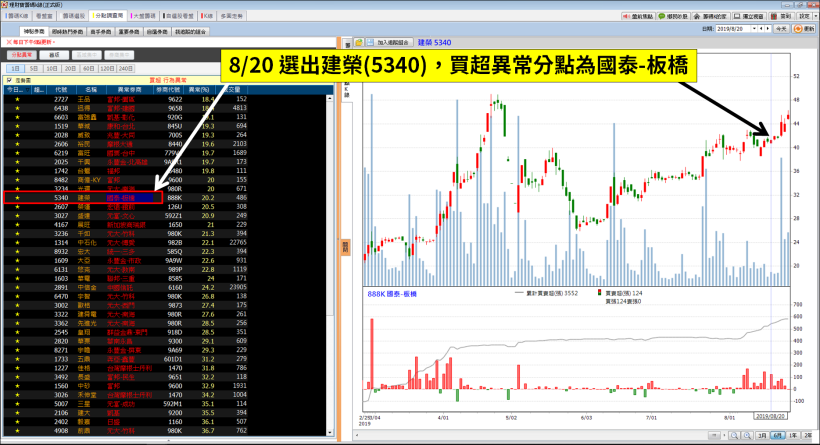Viewport: 820px width, 445px height.
Task: Select the 20日 period toggle
Action: pyautogui.click(x=70, y=69)
